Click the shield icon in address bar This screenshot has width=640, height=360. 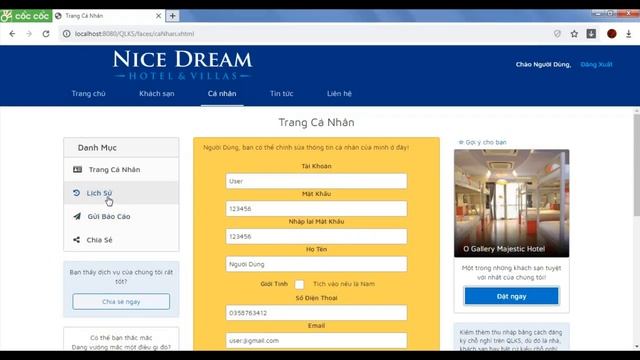(557, 34)
